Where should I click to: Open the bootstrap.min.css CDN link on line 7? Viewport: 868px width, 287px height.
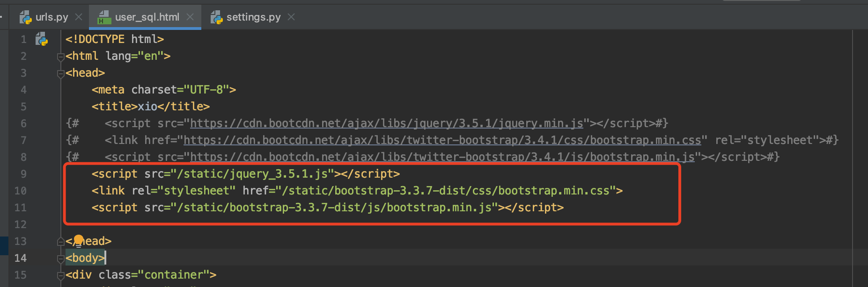(442, 140)
